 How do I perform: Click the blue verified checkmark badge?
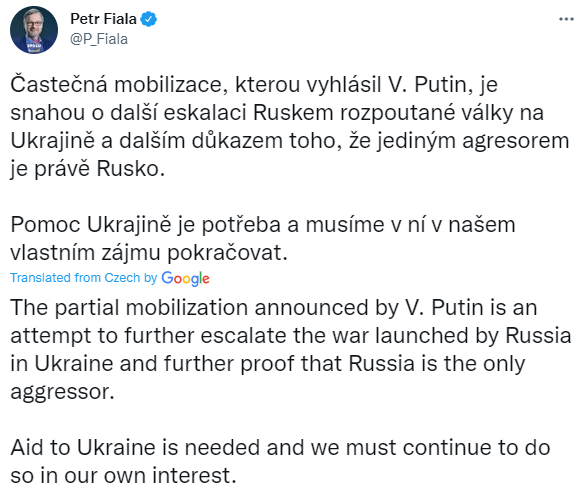click(x=148, y=19)
